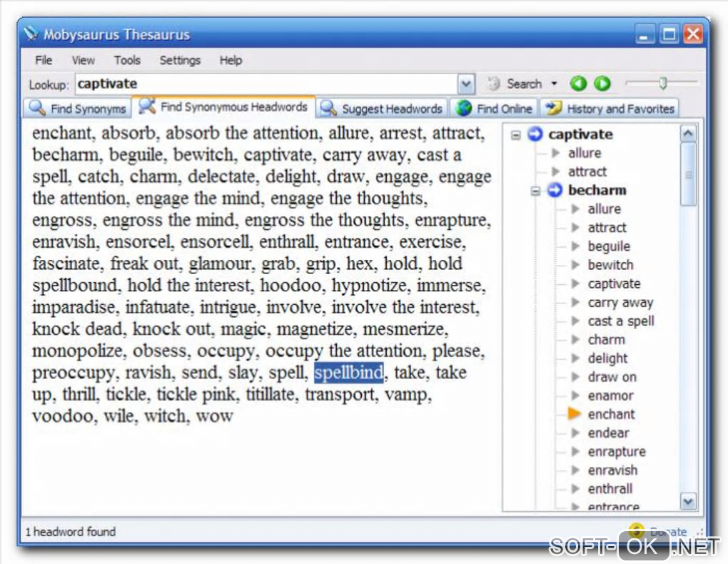Select bewitch in the tree

[x=610, y=265]
